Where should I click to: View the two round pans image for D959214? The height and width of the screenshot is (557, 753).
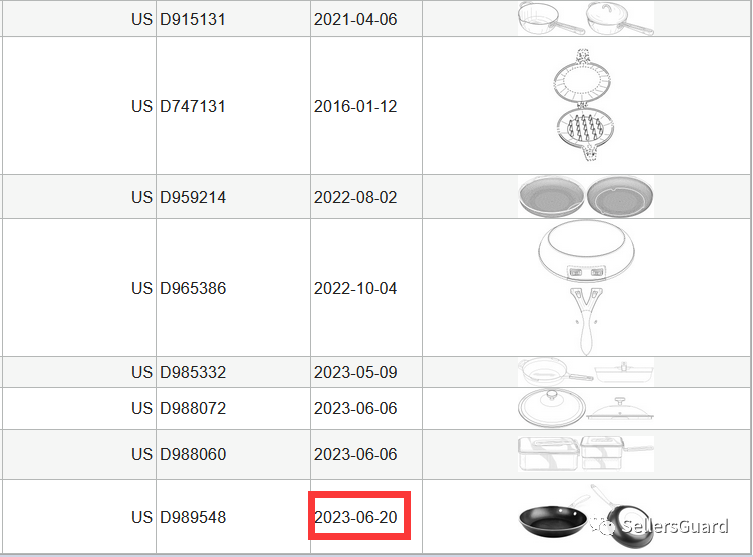(586, 197)
